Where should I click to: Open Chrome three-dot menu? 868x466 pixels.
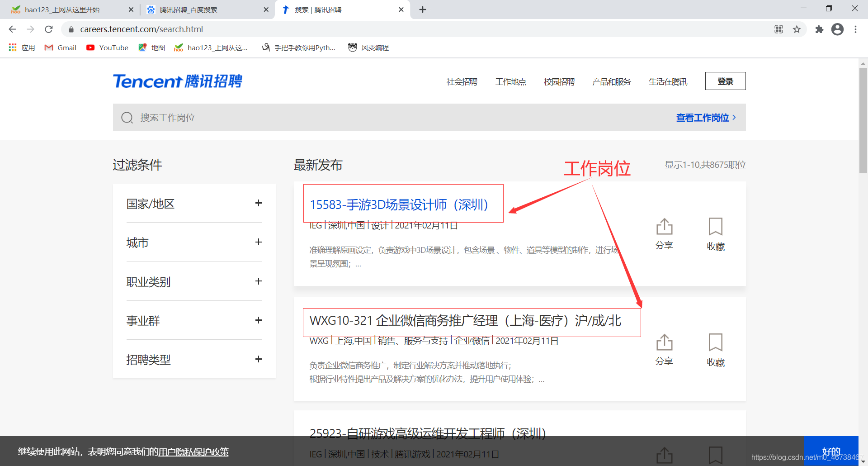tap(855, 29)
